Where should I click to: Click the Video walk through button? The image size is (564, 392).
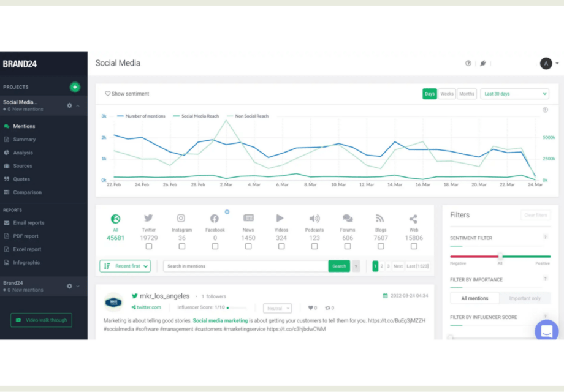tap(41, 320)
